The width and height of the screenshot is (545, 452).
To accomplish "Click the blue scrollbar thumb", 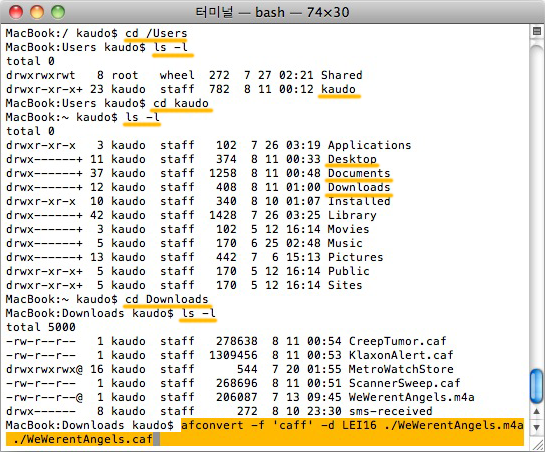I will click(x=537, y=387).
